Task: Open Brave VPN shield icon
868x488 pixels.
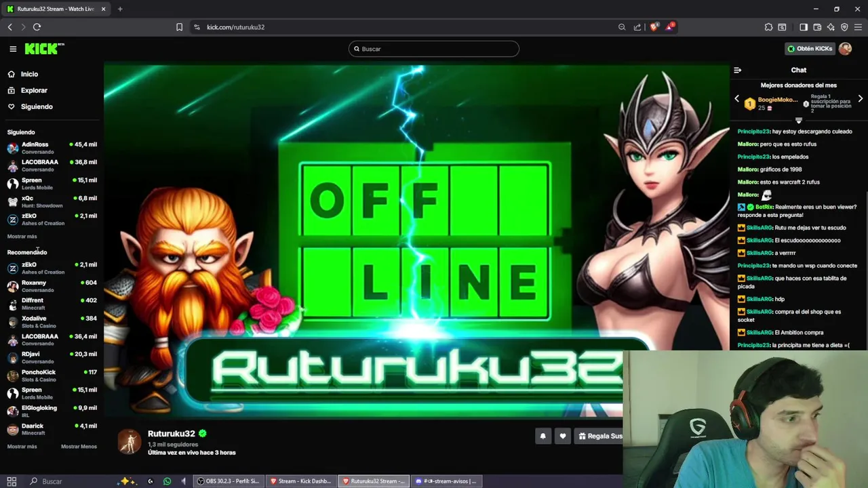Action: (844, 27)
